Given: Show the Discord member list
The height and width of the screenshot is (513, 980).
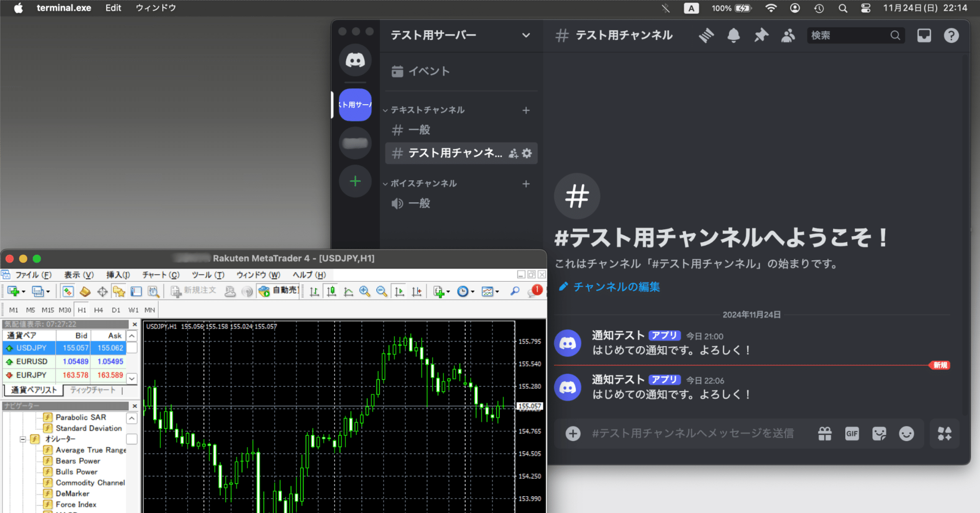Looking at the screenshot, I should click(x=788, y=35).
